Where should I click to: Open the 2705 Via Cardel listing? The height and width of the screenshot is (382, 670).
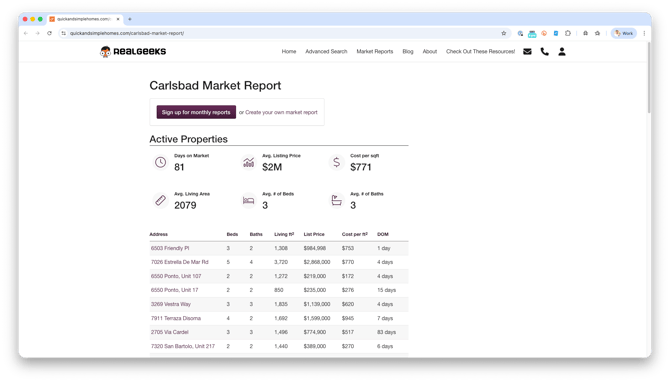pyautogui.click(x=170, y=332)
